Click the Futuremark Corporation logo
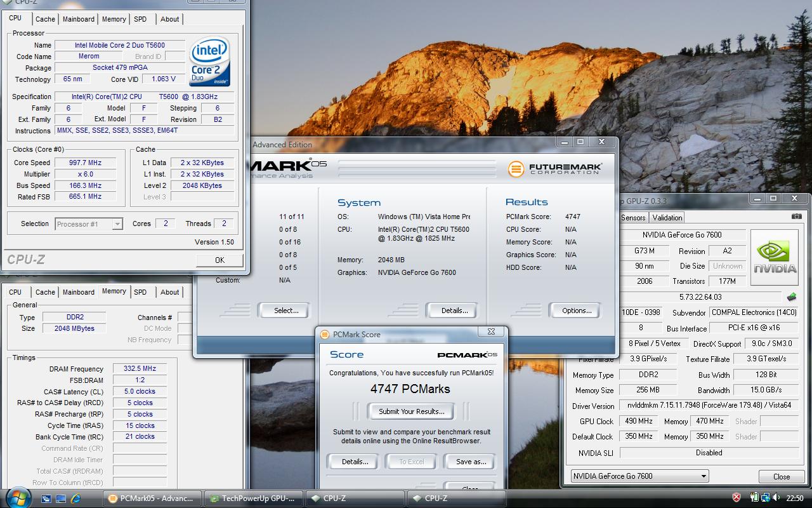Screen dimensions: 812x508 555,168
